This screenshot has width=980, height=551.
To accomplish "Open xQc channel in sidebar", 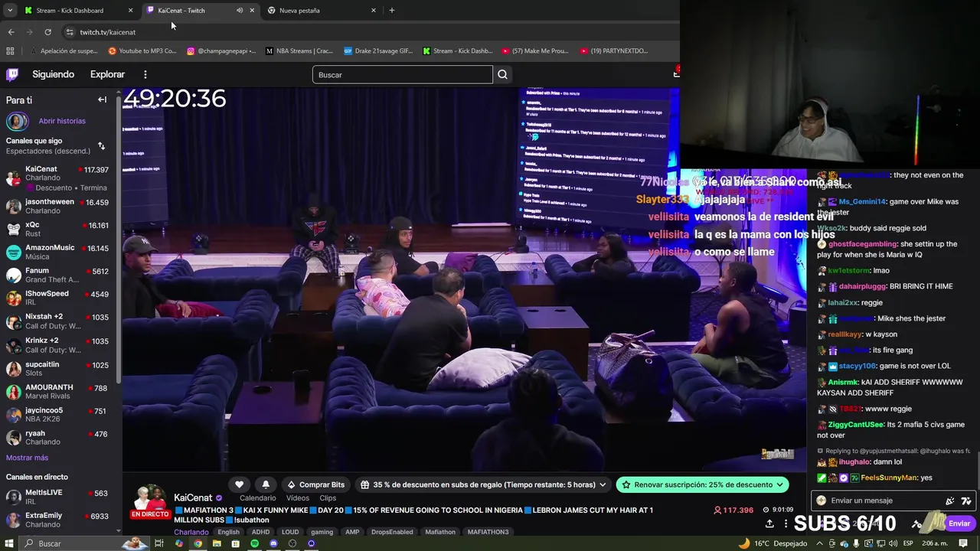I will 57,229.
